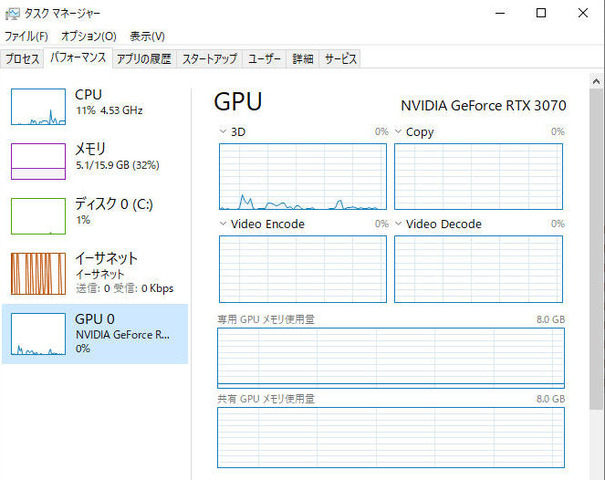This screenshot has width=605, height=480.
Task: Click the イーサネット heading in sidebar
Action: coord(106,258)
